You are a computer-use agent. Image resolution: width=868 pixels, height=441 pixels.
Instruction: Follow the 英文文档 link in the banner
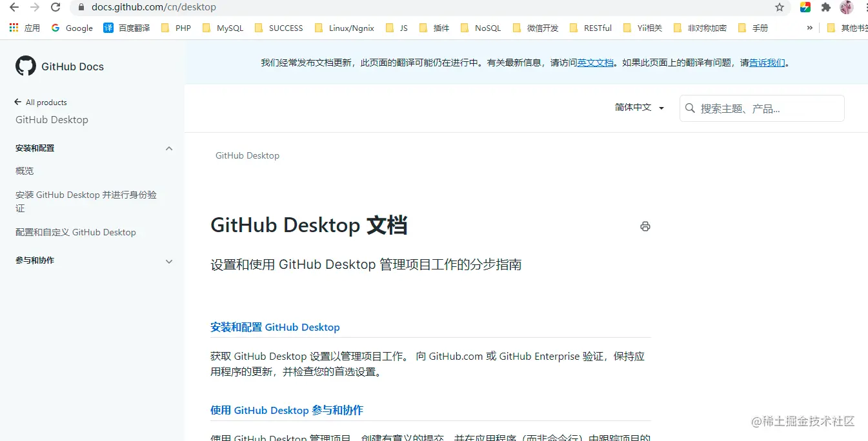coord(596,63)
